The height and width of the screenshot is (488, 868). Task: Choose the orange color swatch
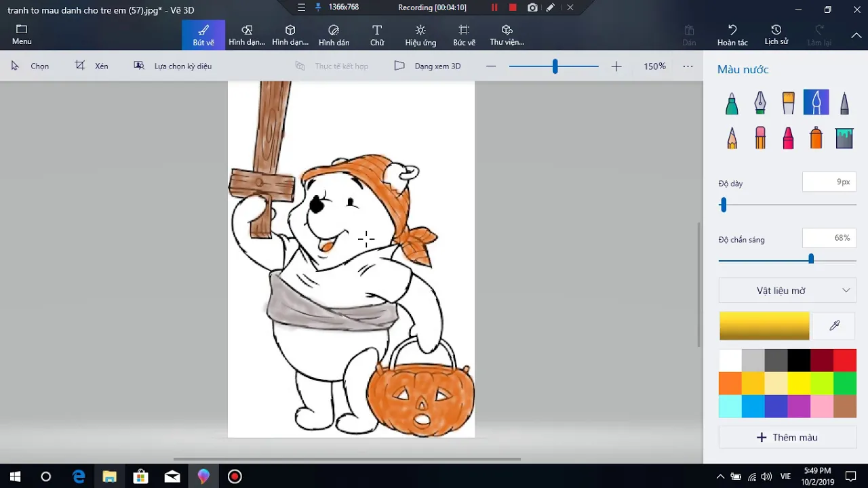(x=730, y=384)
